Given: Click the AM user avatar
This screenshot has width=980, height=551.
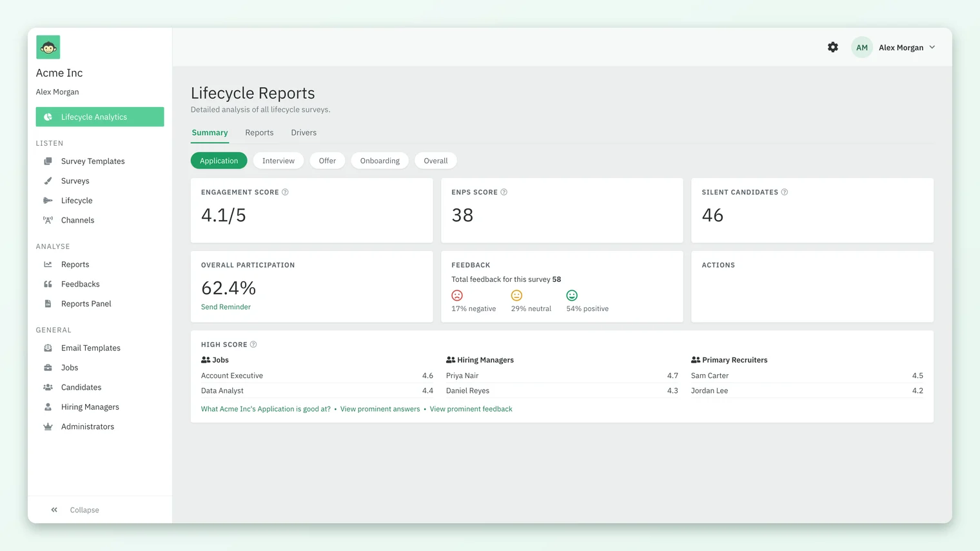Looking at the screenshot, I should coord(862,47).
